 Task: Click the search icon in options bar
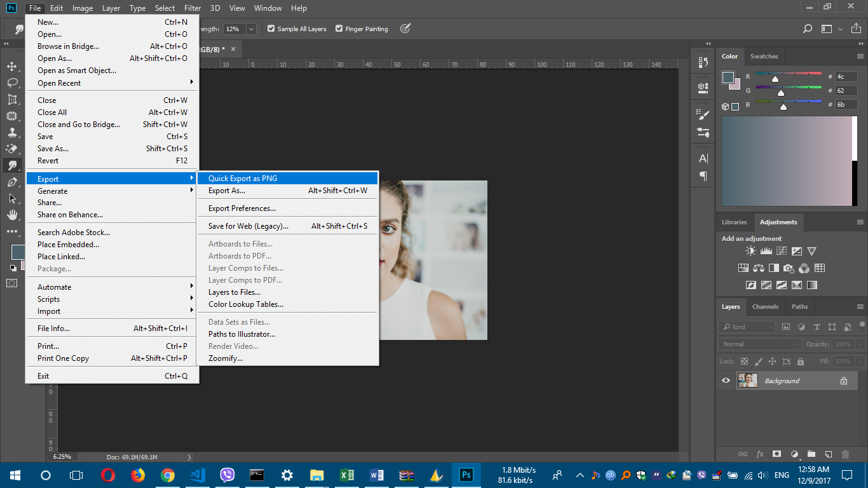(x=808, y=29)
